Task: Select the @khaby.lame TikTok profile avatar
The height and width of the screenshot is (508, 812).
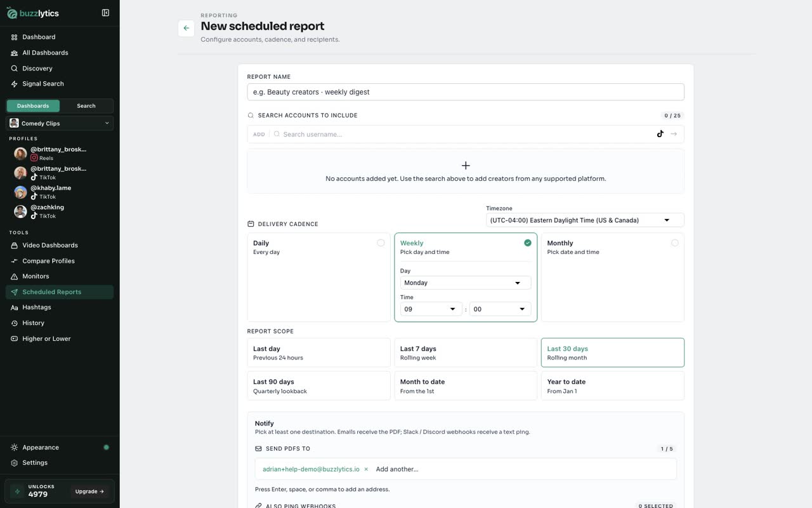Action: (20, 192)
